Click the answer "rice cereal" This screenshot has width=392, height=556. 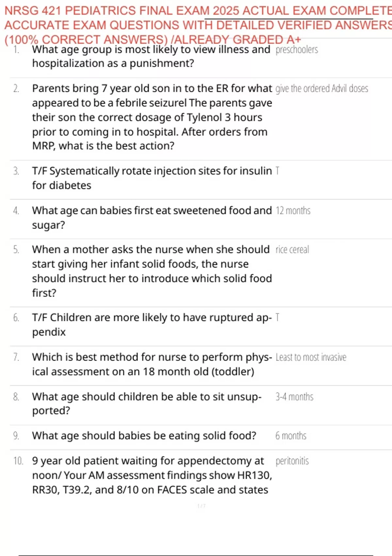click(292, 250)
